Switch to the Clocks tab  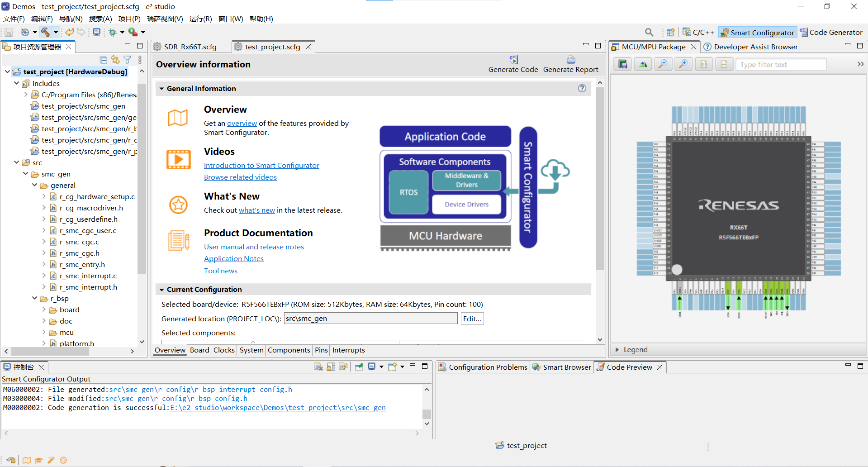tap(224, 350)
